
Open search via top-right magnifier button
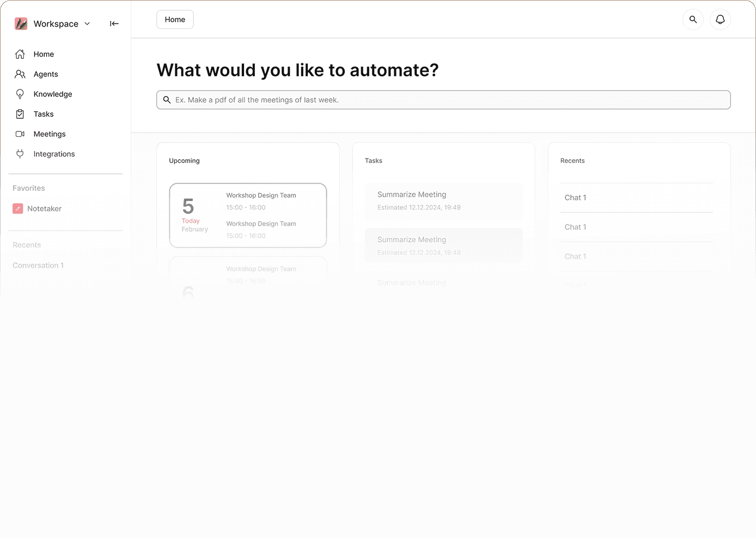click(693, 20)
